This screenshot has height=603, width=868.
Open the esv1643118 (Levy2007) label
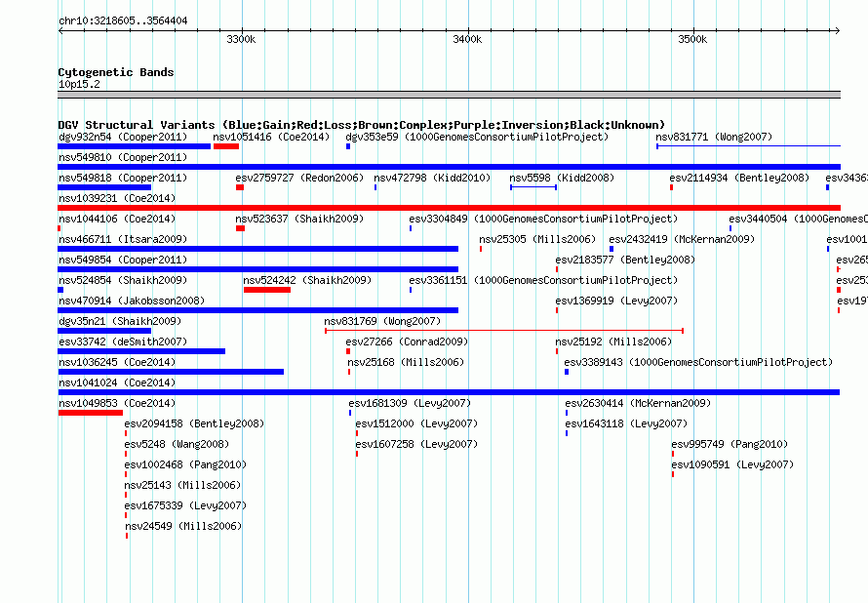click(627, 423)
